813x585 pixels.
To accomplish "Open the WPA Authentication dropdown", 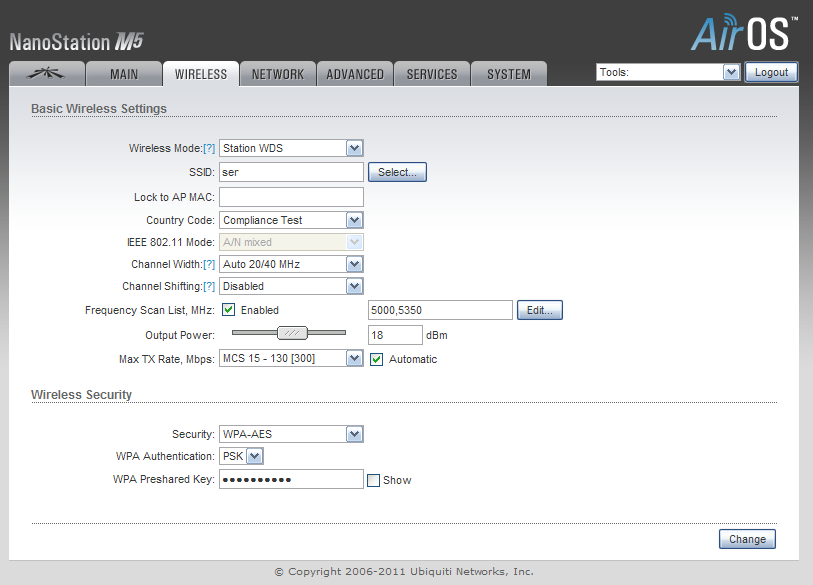I will (242, 456).
